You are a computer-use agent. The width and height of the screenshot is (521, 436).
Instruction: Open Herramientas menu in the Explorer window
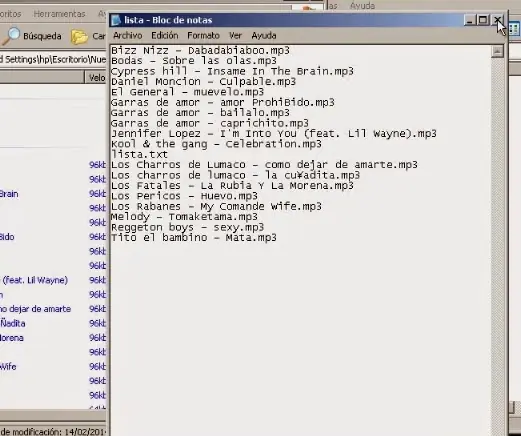tap(59, 14)
